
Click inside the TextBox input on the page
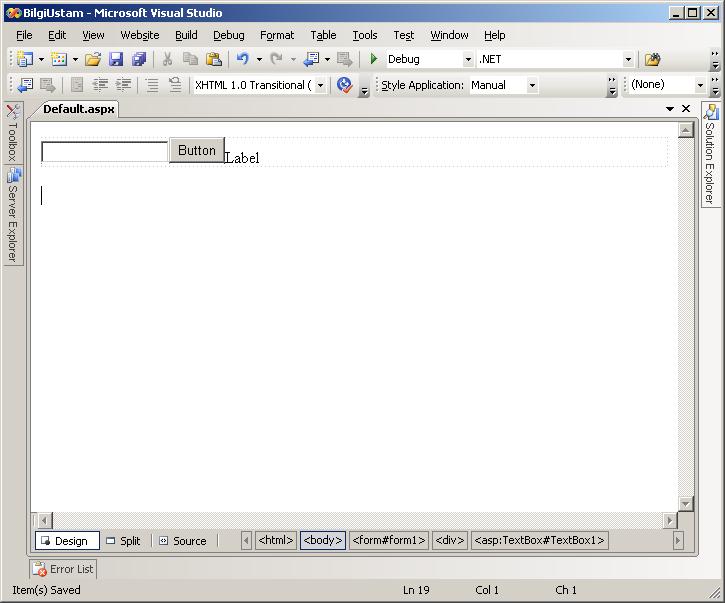104,152
